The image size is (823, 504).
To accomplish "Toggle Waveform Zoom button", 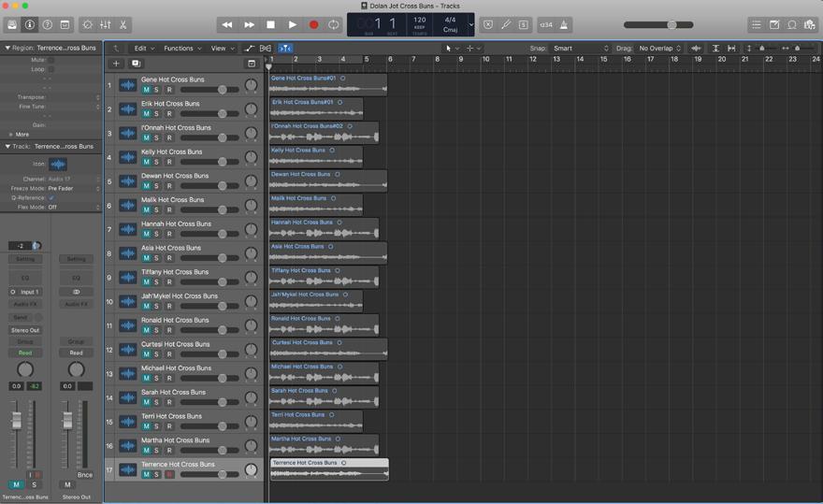I will 697,49.
